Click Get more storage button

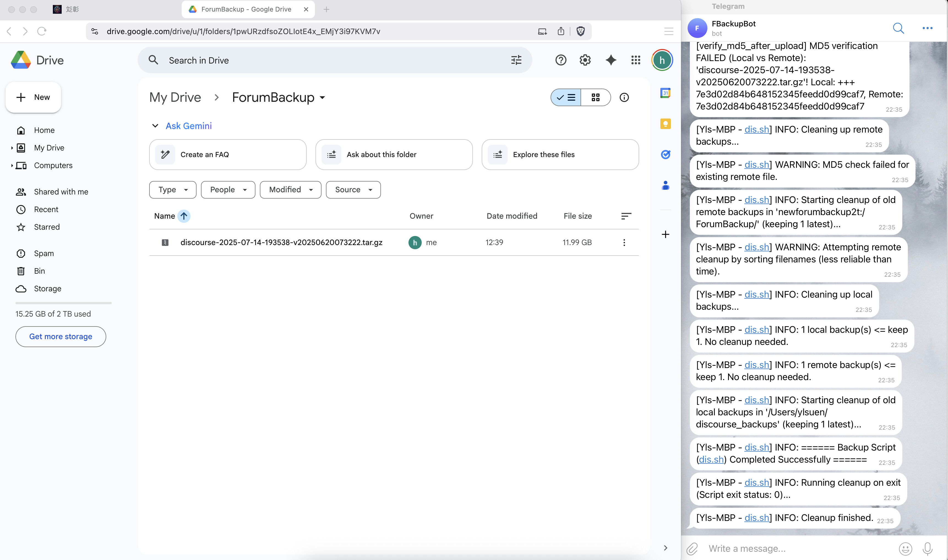[x=60, y=336]
